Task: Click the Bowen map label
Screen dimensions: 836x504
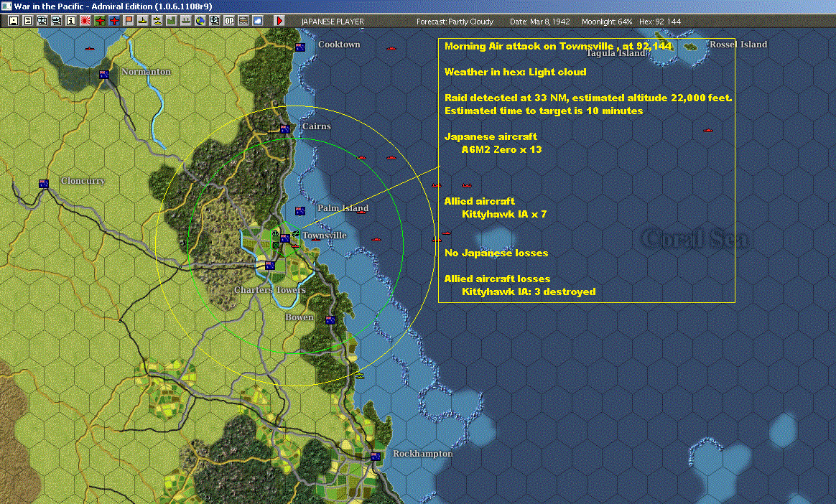Action: point(299,317)
